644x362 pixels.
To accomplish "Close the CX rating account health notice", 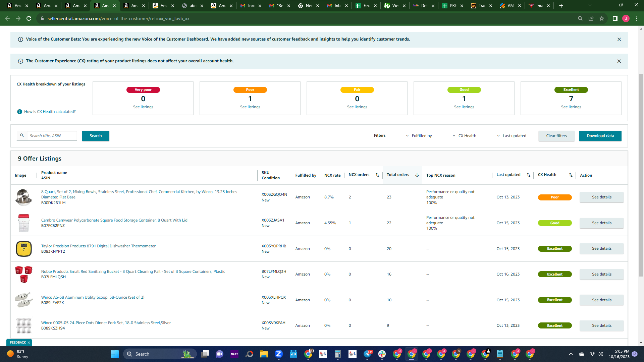I will pos(619,61).
